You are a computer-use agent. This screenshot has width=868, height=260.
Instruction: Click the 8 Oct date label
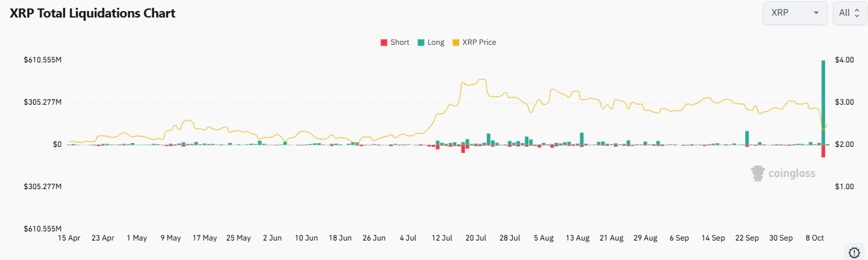click(814, 238)
